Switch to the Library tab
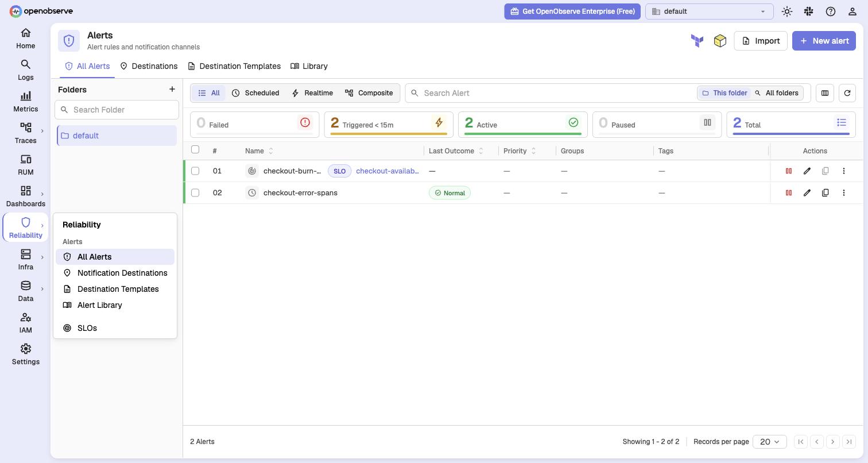Viewport: 868px width, 463px height. (x=309, y=66)
